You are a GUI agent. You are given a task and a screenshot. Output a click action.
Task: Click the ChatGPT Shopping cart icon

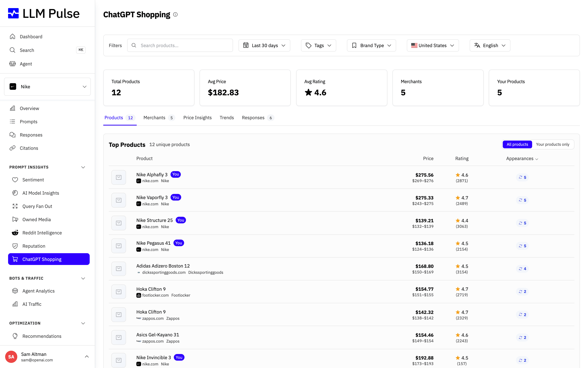(x=15, y=259)
